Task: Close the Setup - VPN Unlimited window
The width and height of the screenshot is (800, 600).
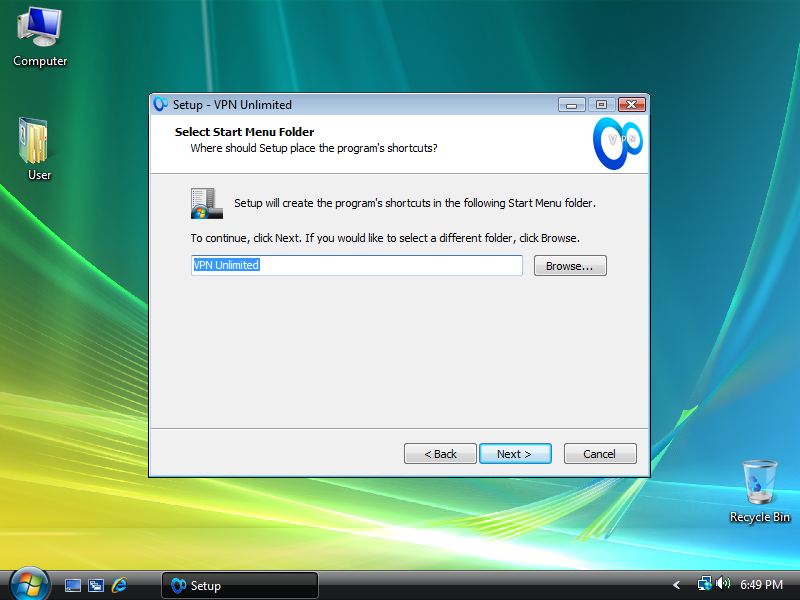Action: tap(632, 105)
